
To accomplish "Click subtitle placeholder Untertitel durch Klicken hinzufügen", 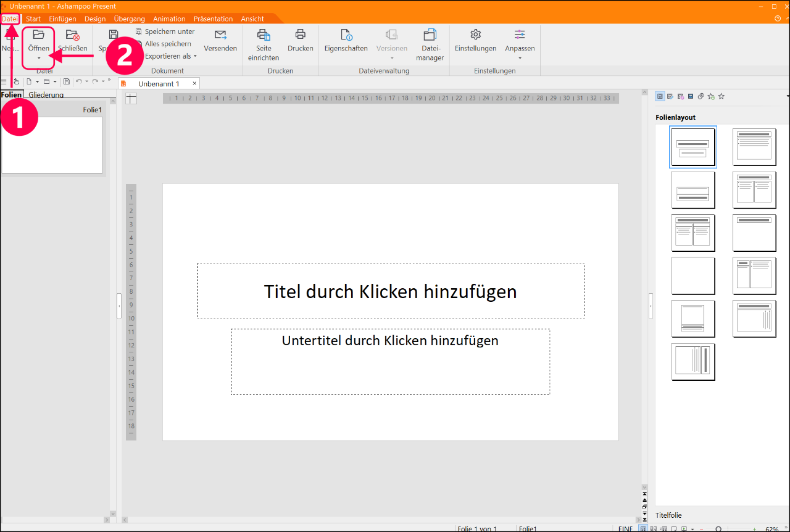I will tap(391, 362).
